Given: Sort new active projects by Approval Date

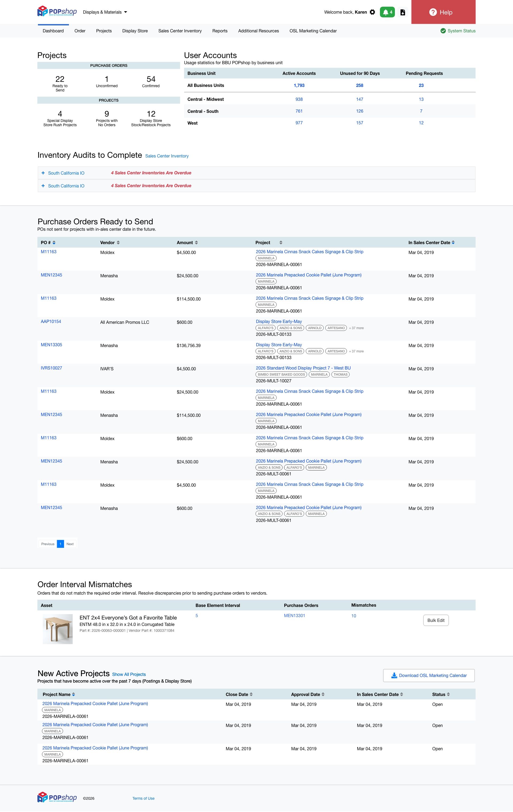Looking at the screenshot, I should coord(323,694).
